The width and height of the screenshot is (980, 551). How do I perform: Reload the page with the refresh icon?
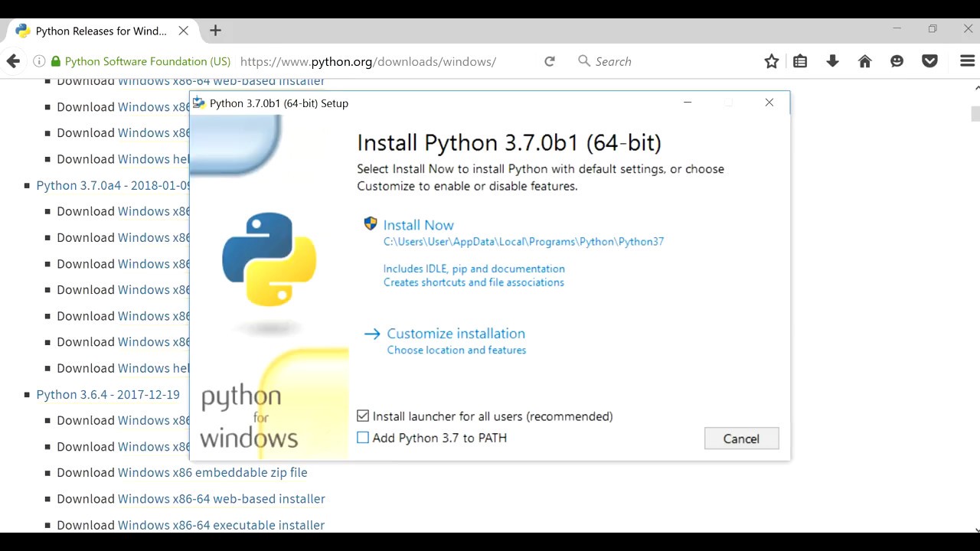click(549, 61)
